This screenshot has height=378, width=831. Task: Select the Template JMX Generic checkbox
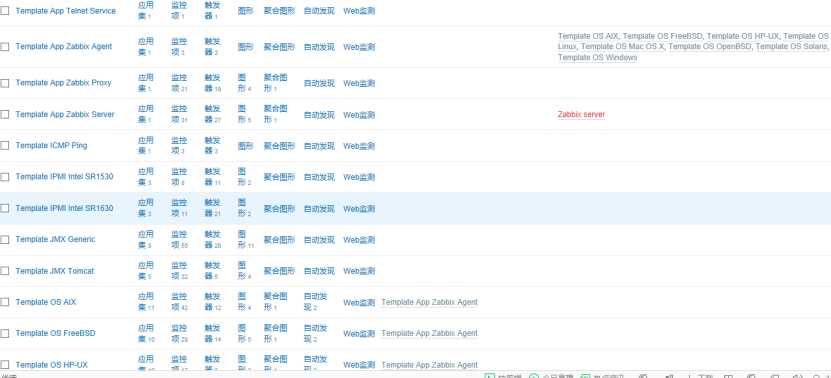pos(5,240)
